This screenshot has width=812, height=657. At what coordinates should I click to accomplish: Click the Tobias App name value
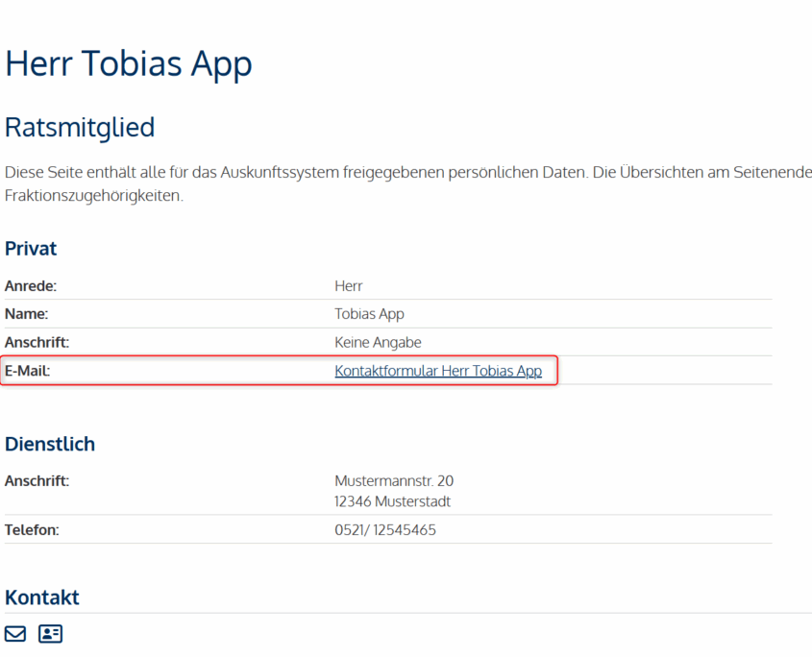click(x=369, y=314)
